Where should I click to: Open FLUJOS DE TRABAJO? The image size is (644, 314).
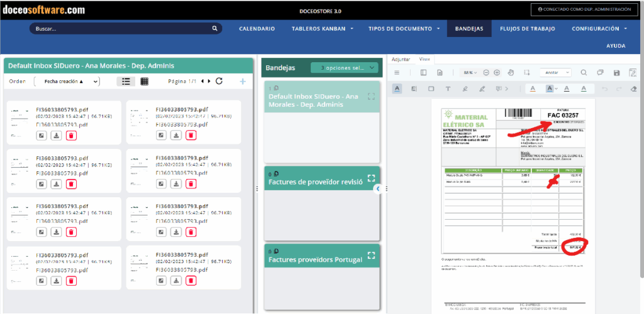coord(528,29)
